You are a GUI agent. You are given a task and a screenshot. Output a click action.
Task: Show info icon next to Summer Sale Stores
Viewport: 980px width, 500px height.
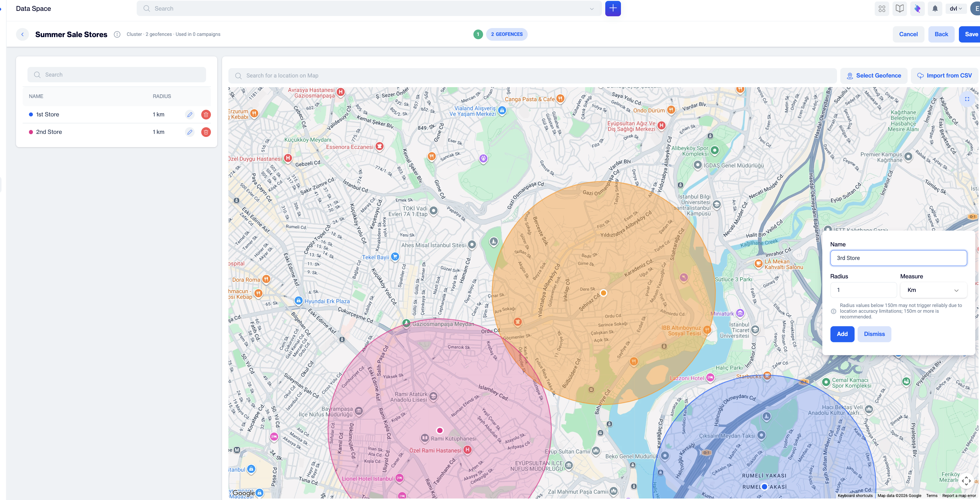point(117,34)
